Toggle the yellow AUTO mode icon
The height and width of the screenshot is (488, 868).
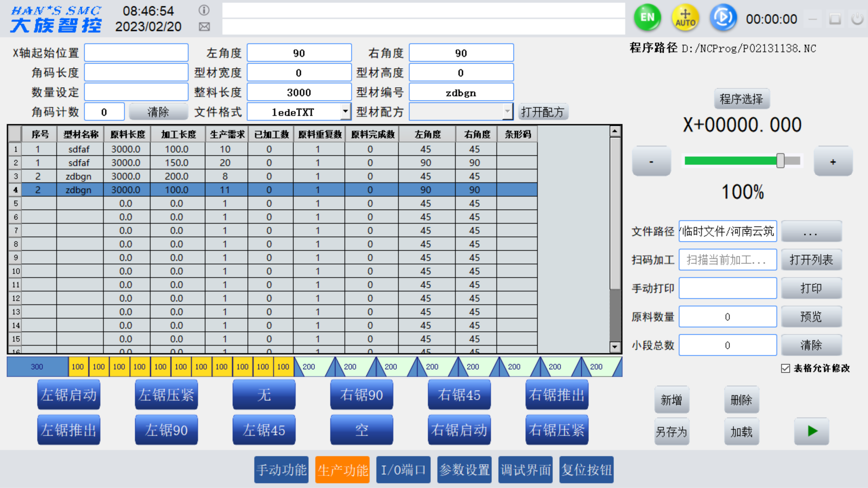coord(685,18)
